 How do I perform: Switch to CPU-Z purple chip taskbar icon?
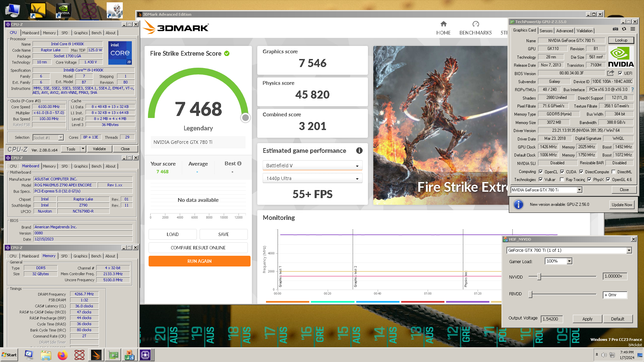145,355
